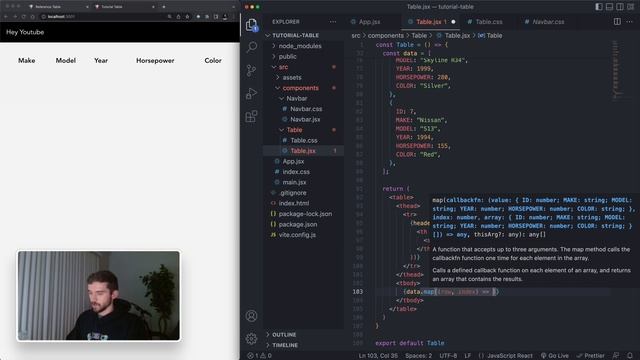Image resolution: width=640 pixels, height=360 pixels.
Task: Click Go Live in status bar
Action: click(x=555, y=356)
